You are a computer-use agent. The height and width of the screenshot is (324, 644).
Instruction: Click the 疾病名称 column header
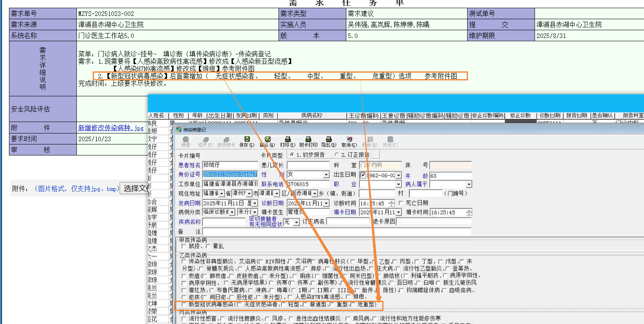312,115
